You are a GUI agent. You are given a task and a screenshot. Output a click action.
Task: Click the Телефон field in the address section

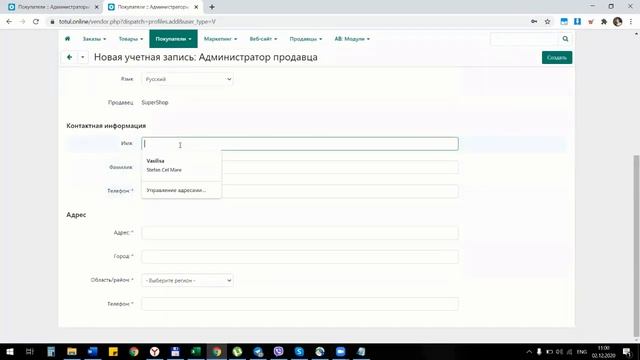pyautogui.click(x=300, y=304)
